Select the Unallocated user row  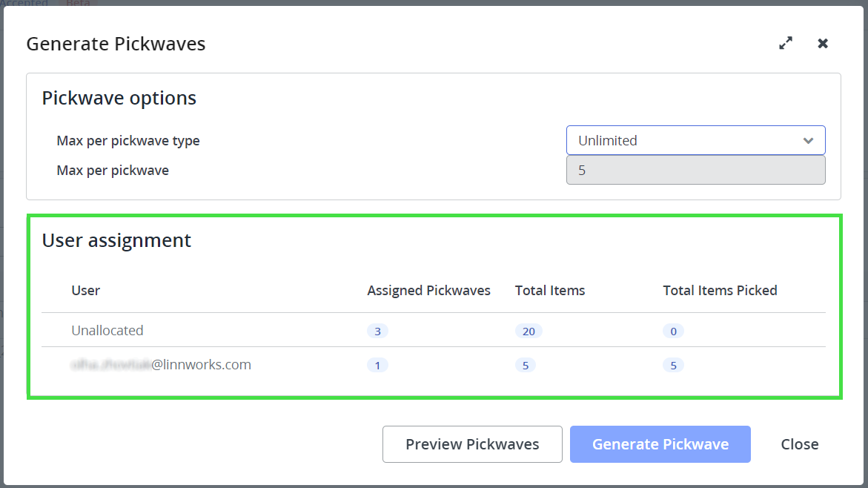[107, 331]
